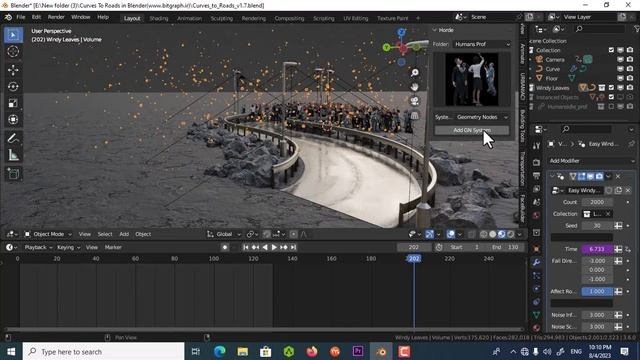
Task: Toggle modifier show in edit mode
Action: [582, 176]
